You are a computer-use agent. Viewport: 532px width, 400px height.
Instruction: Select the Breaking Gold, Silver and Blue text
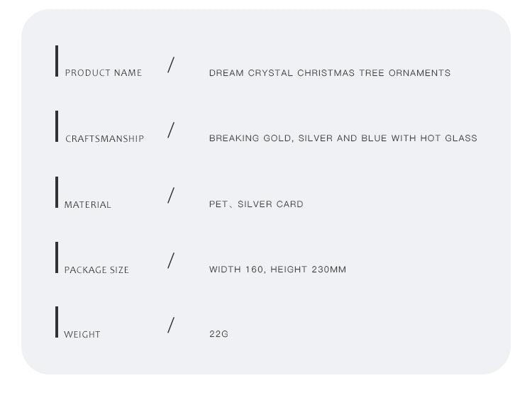tap(343, 138)
